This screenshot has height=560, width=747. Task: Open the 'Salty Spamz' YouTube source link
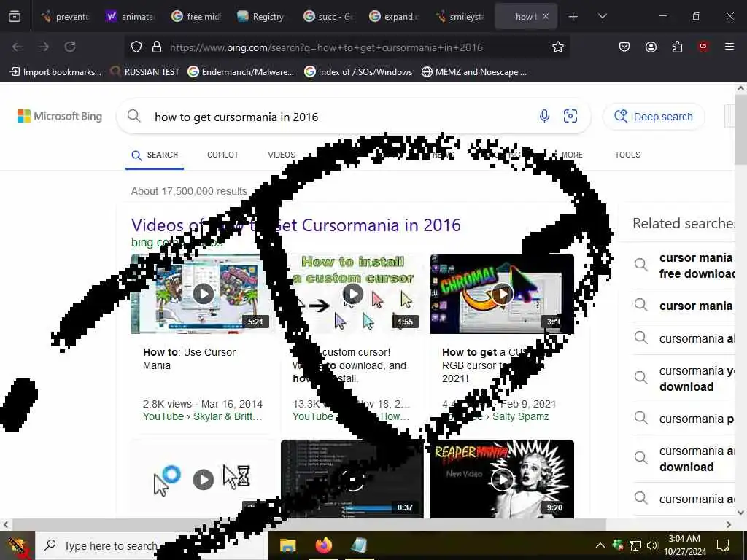[x=520, y=416]
